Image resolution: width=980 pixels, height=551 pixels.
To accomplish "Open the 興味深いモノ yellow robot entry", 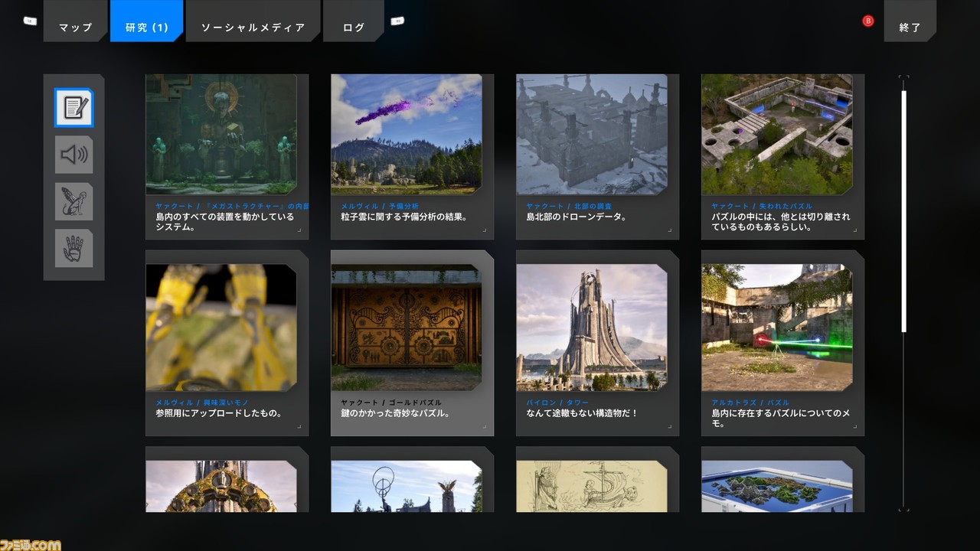I will point(227,342).
